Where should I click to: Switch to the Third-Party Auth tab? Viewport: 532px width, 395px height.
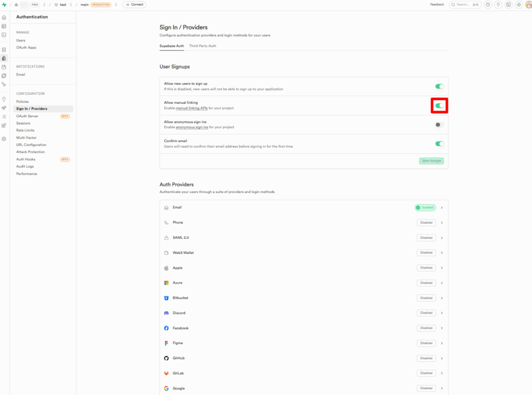point(203,46)
